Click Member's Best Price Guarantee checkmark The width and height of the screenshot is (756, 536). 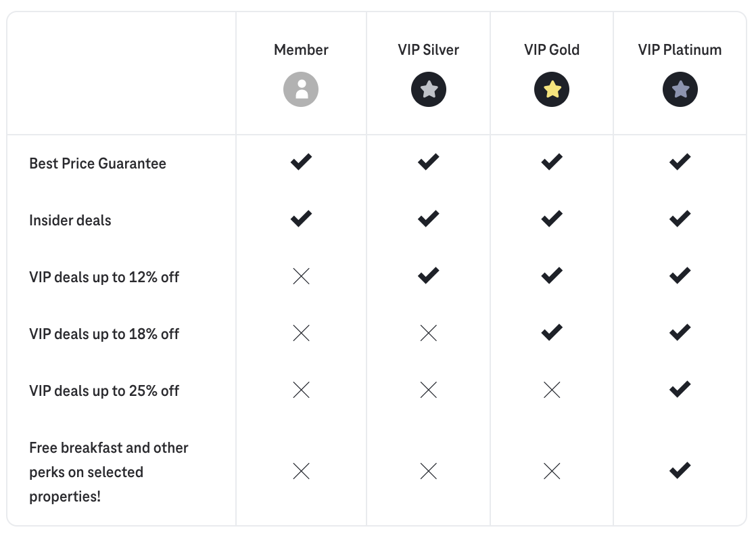(x=301, y=162)
